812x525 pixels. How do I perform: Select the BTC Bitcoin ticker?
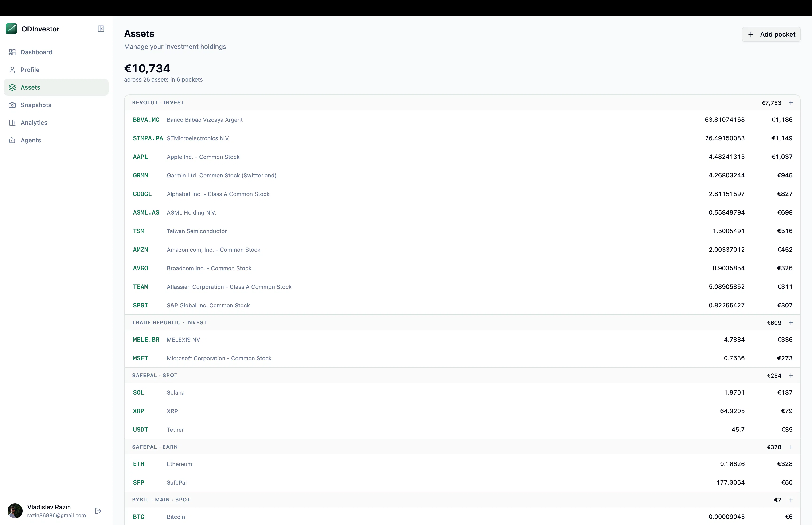139,517
